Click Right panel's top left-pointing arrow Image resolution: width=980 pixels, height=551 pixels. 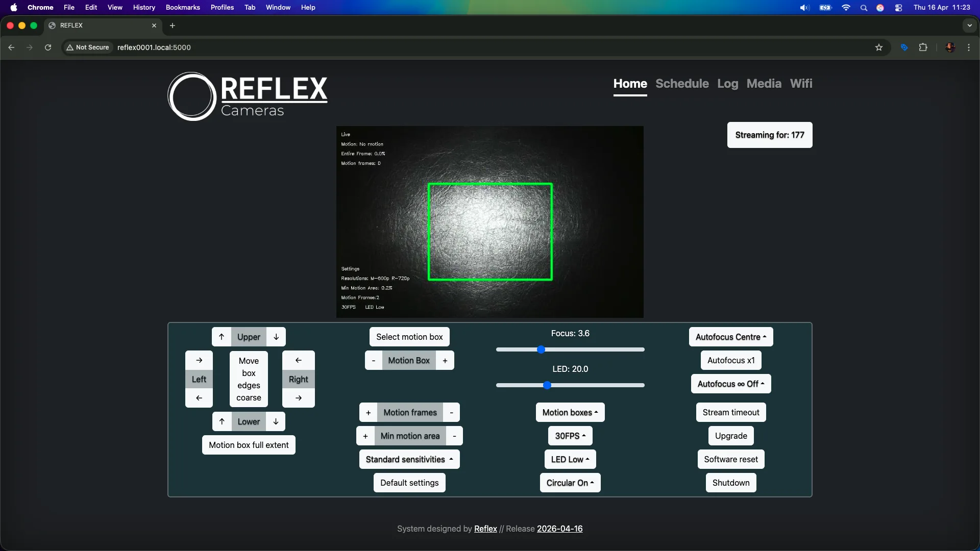[x=299, y=360]
